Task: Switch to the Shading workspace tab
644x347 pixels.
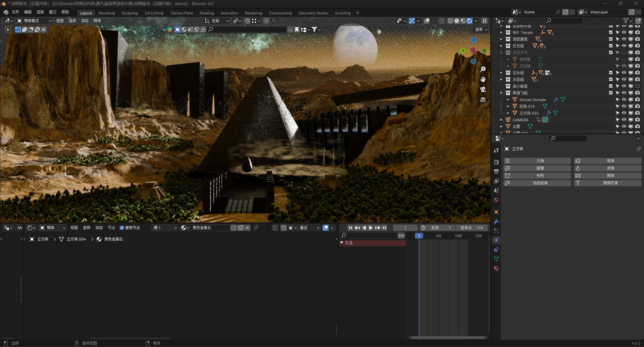Action: coord(206,13)
